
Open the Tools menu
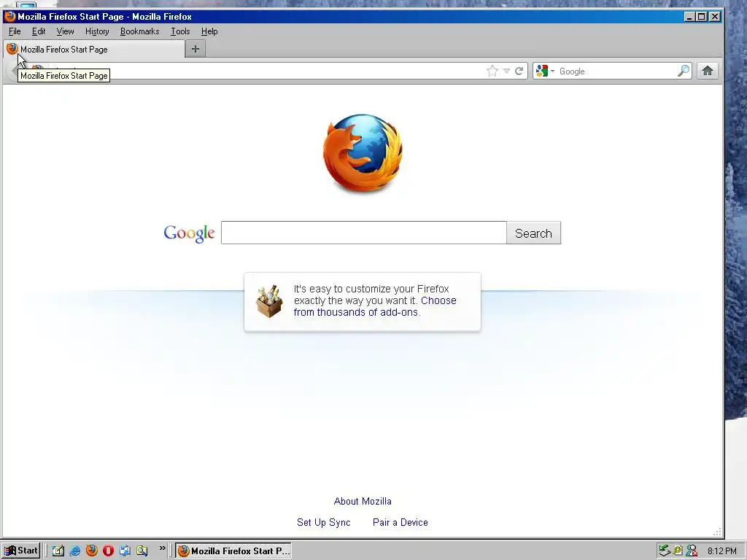180,31
